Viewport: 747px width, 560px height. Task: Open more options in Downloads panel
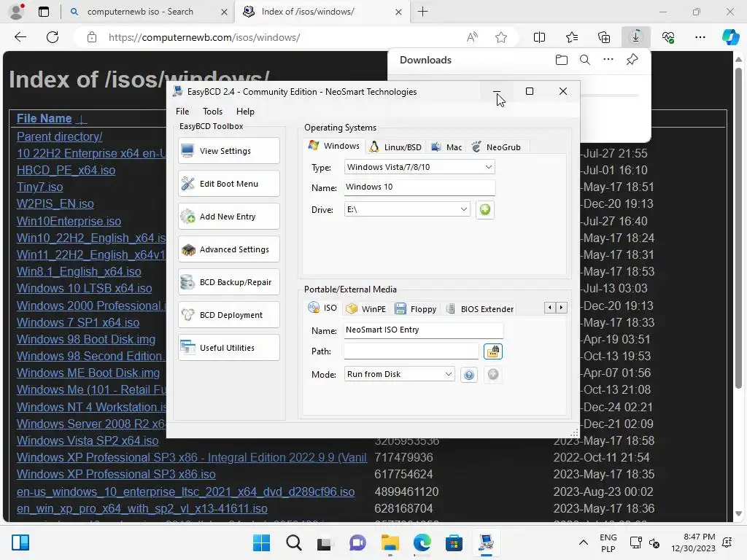click(x=608, y=60)
